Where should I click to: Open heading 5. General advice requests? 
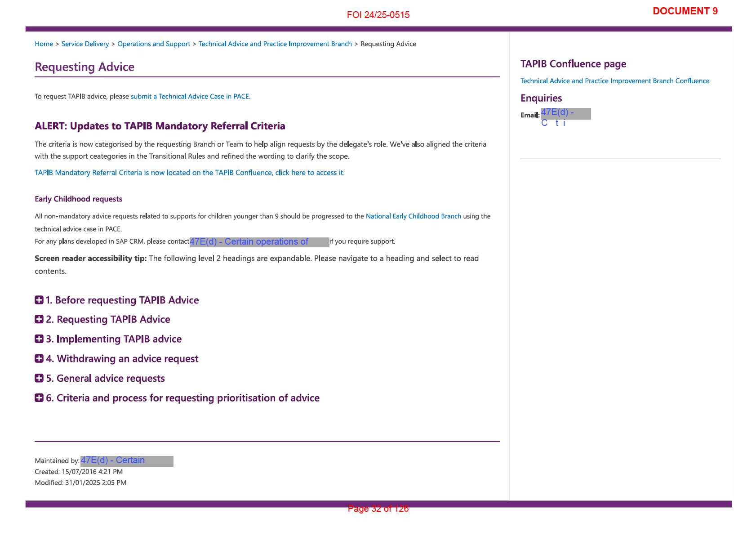click(105, 378)
